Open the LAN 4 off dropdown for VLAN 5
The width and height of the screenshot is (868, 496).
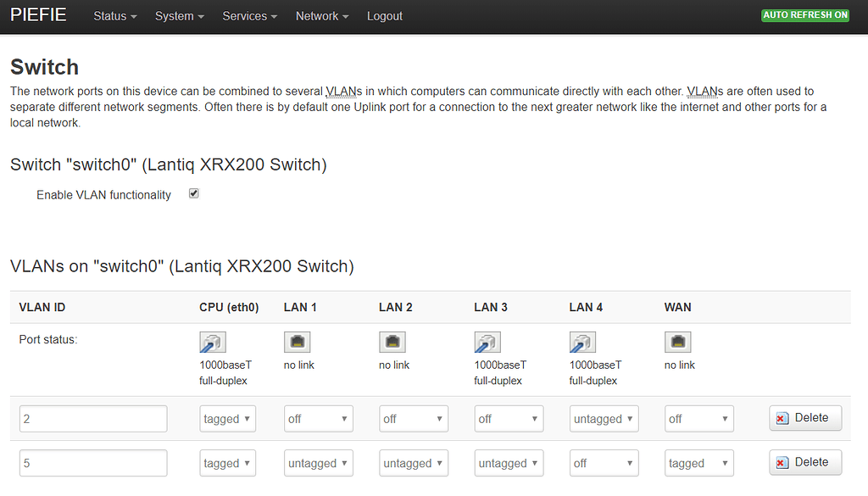(x=604, y=463)
